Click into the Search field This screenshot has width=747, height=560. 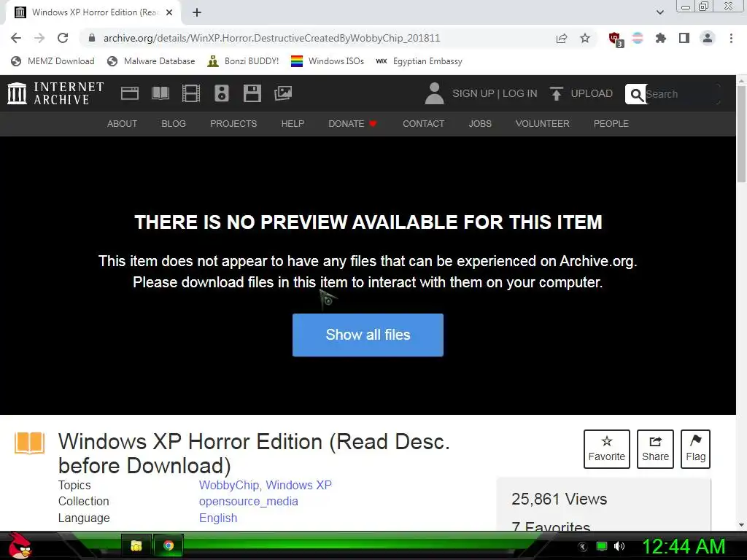point(681,94)
